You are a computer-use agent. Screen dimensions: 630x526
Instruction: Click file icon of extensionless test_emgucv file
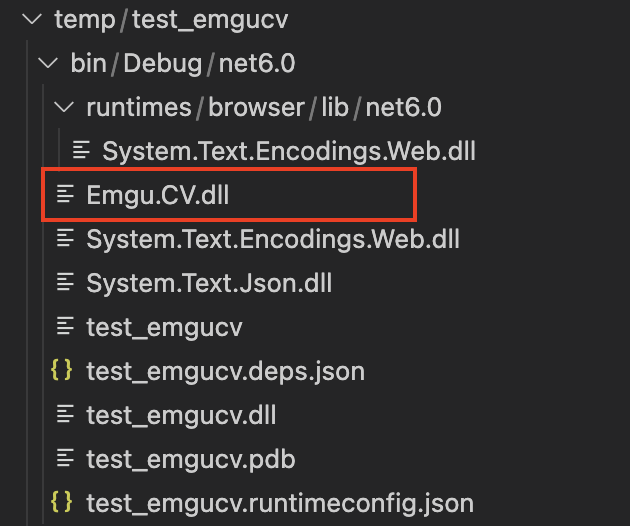point(65,326)
